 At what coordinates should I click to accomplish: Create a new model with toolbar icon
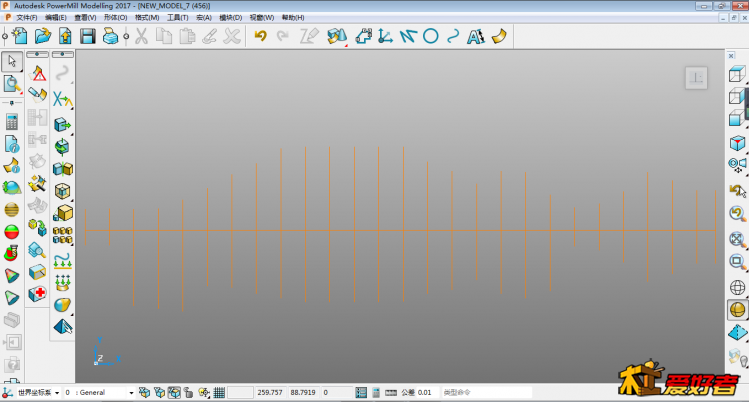[x=20, y=36]
